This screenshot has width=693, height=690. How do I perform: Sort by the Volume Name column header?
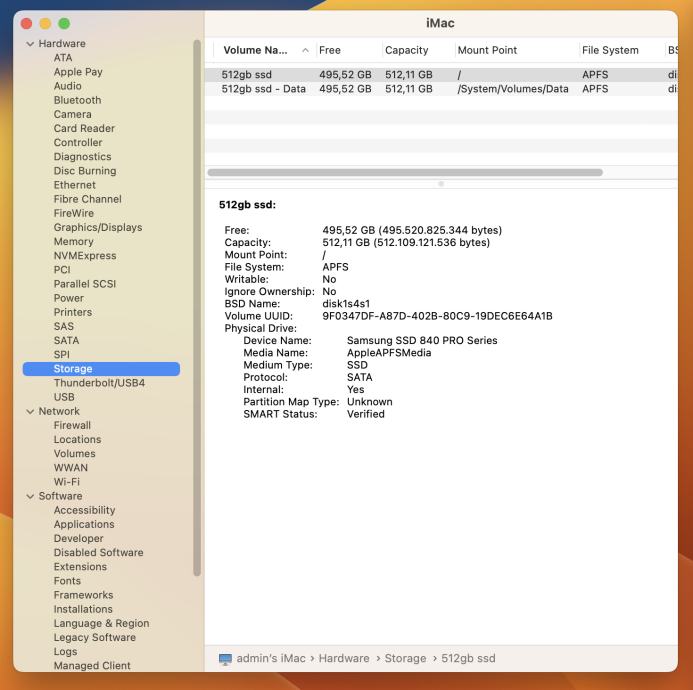click(256, 50)
